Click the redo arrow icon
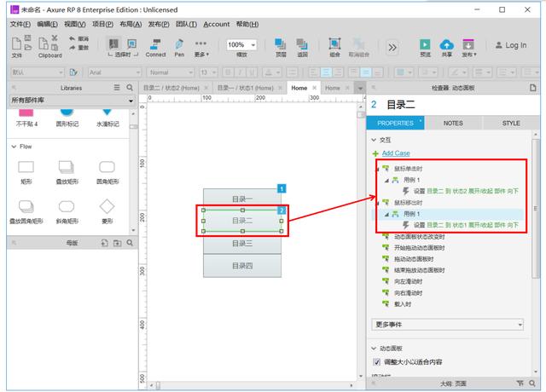The image size is (546, 392). click(x=72, y=48)
